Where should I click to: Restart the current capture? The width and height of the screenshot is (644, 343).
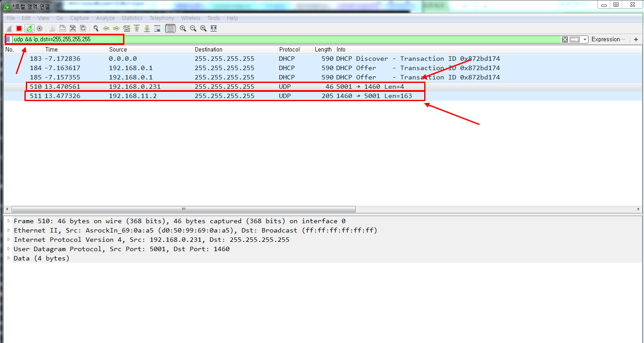pyautogui.click(x=29, y=28)
